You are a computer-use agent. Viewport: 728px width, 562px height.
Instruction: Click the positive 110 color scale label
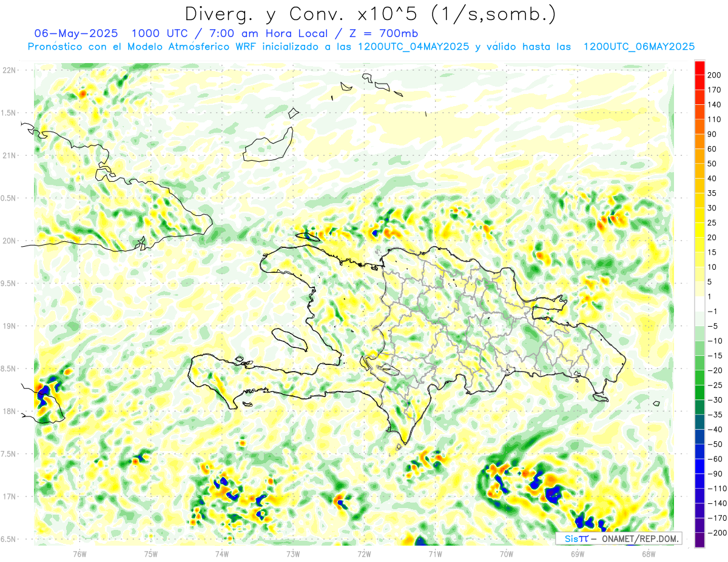(714, 119)
